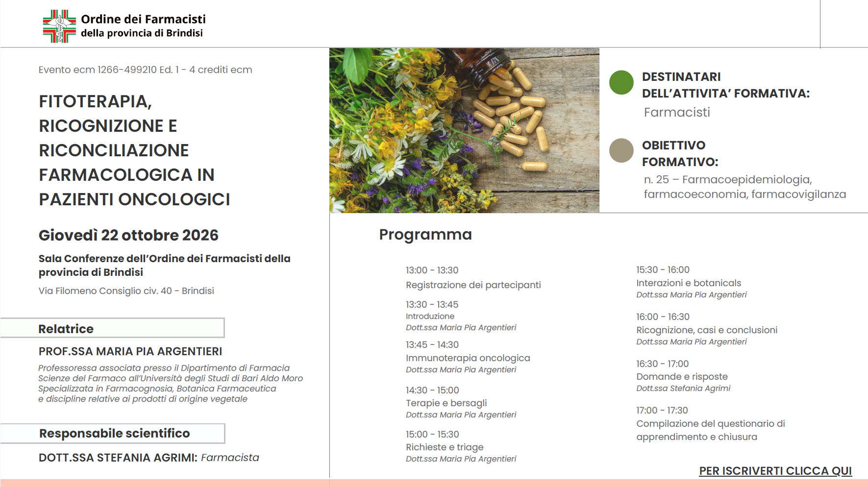Click the Interazioni e botanicals session

692,282
